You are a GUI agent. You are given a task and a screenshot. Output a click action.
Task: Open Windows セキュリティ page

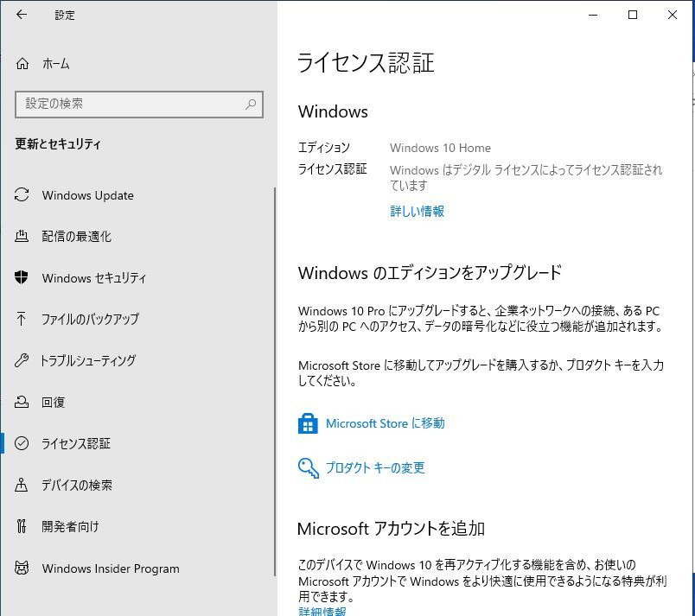pyautogui.click(x=94, y=278)
